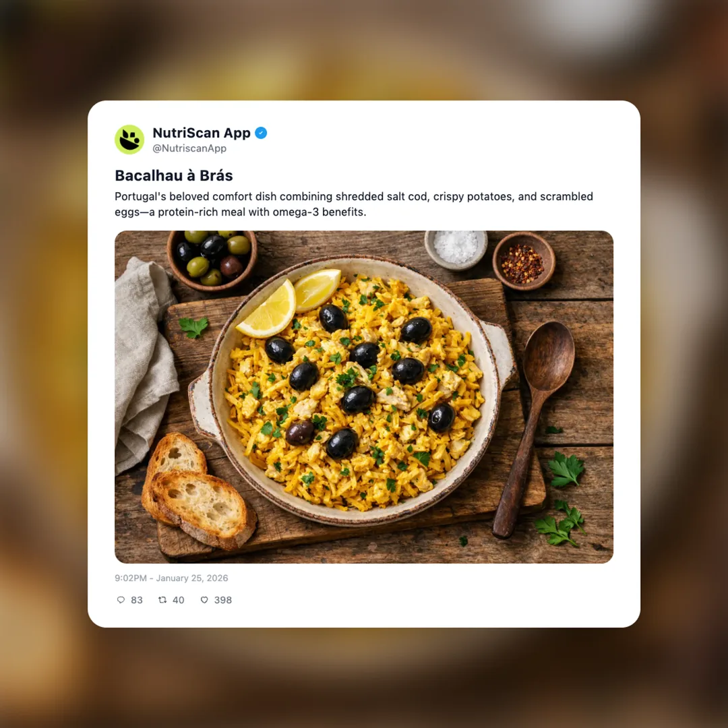Click the 398 likes count
The image size is (728, 728).
coord(223,600)
